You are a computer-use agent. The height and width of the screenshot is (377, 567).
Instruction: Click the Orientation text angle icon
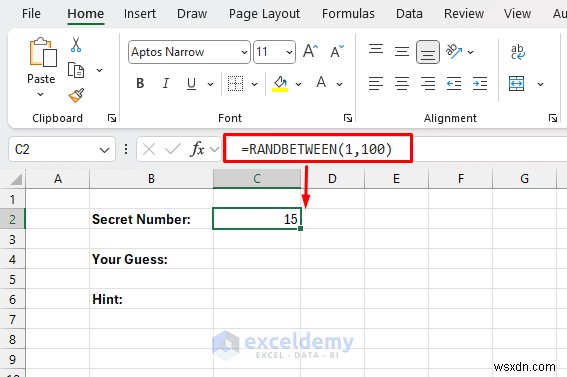[453, 51]
